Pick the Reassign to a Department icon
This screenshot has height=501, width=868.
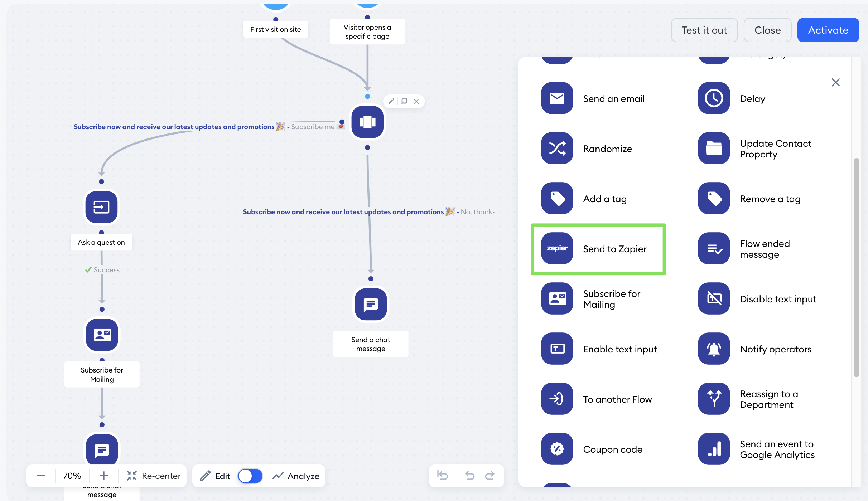click(x=714, y=399)
